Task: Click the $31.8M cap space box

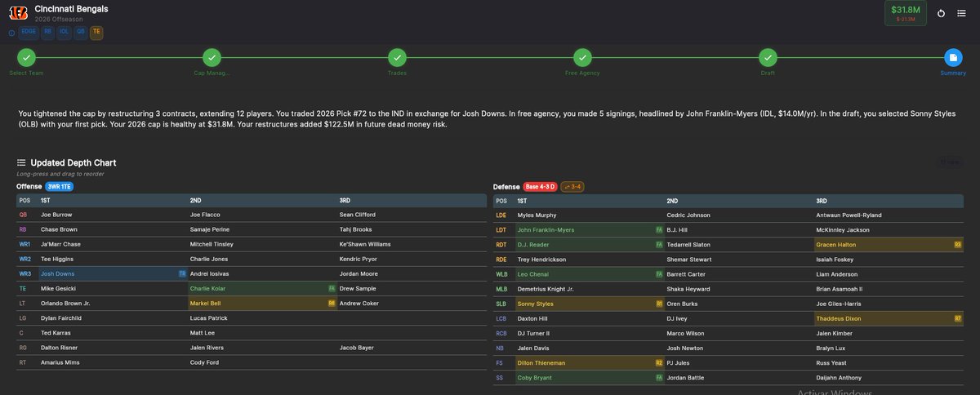Action: [905, 13]
